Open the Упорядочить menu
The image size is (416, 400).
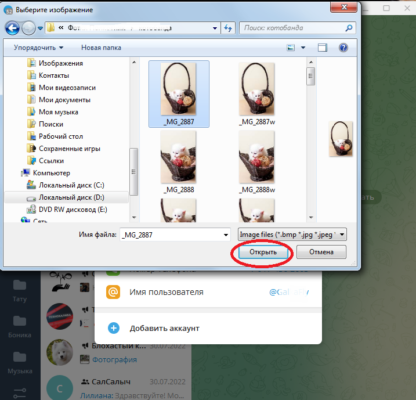[x=38, y=48]
